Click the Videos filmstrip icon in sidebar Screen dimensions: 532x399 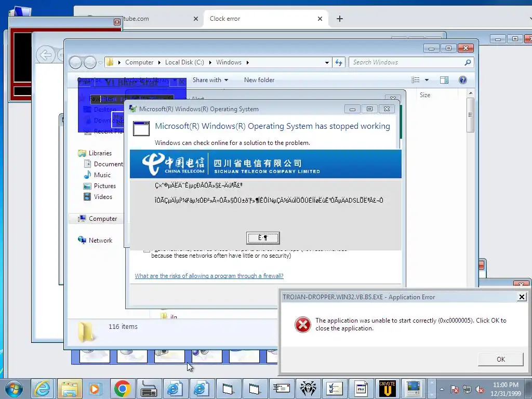click(87, 196)
